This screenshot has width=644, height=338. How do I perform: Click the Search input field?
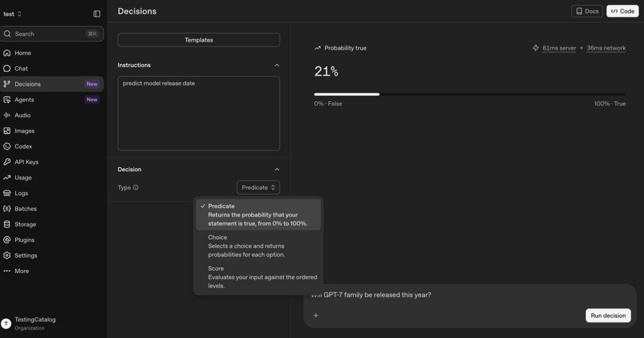[52, 34]
